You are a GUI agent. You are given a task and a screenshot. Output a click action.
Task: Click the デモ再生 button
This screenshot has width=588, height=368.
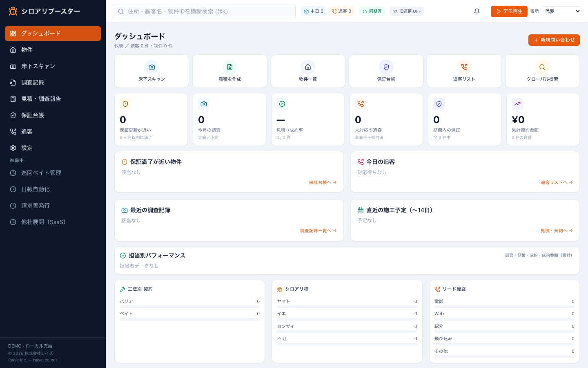point(509,11)
